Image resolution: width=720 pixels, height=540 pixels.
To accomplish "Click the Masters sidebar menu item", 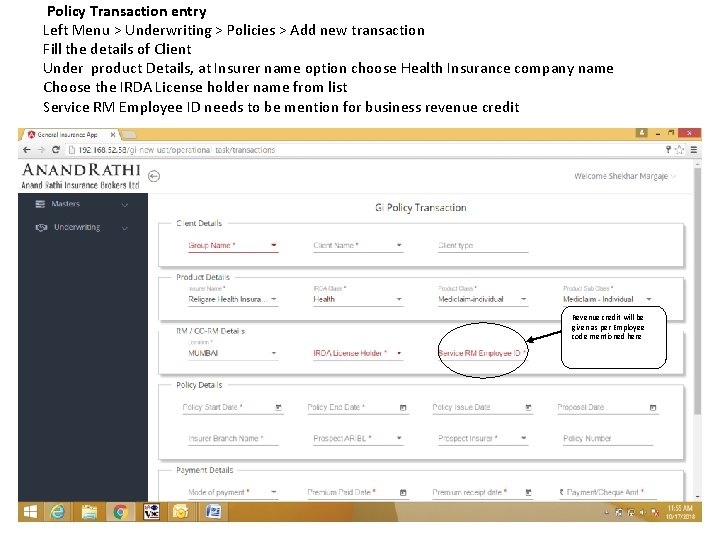I will tap(83, 204).
